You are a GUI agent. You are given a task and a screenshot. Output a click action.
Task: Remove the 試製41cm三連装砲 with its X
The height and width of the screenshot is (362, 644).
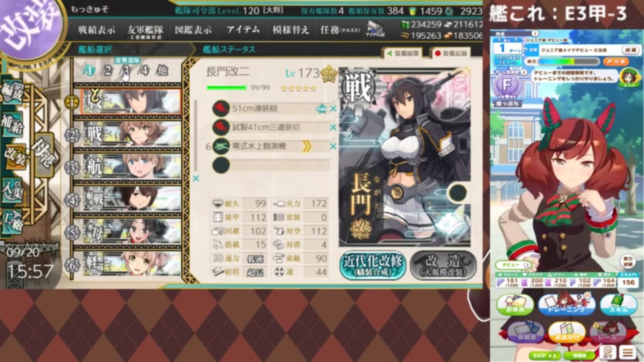click(333, 127)
